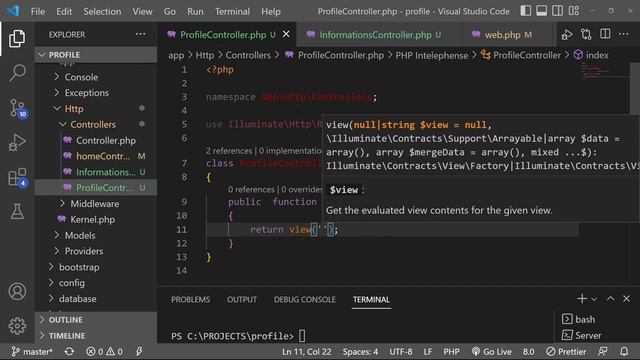Screen dimensions: 640x360
Task: Open errors and warnings count
Action: (x=104, y=351)
